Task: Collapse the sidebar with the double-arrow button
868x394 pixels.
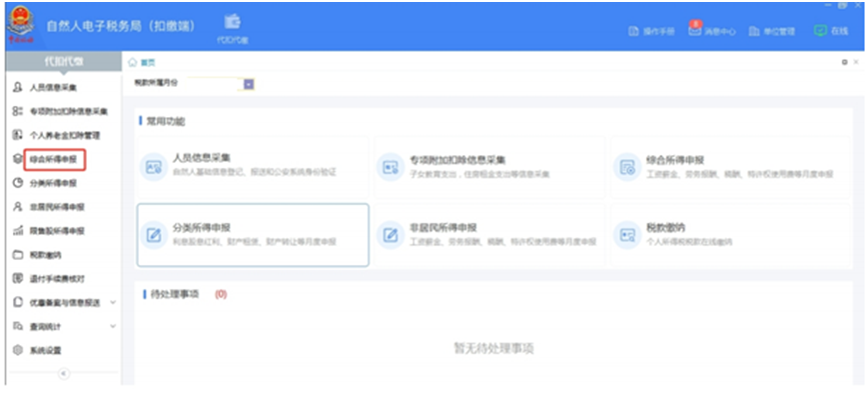Action: click(x=63, y=373)
